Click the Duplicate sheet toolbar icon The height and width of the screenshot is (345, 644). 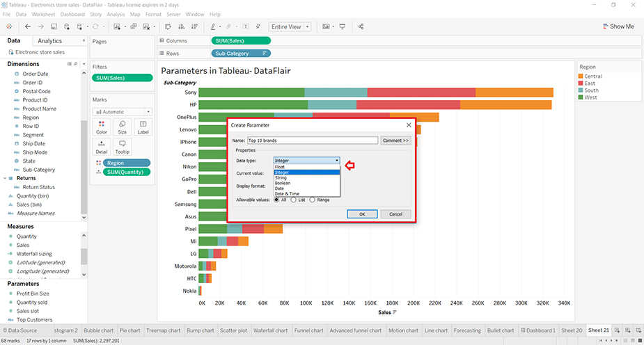pos(134,26)
